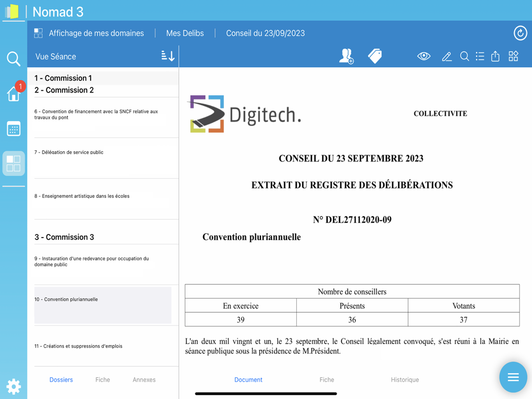
Task: Click the refresh sync icon
Action: [x=520, y=33]
